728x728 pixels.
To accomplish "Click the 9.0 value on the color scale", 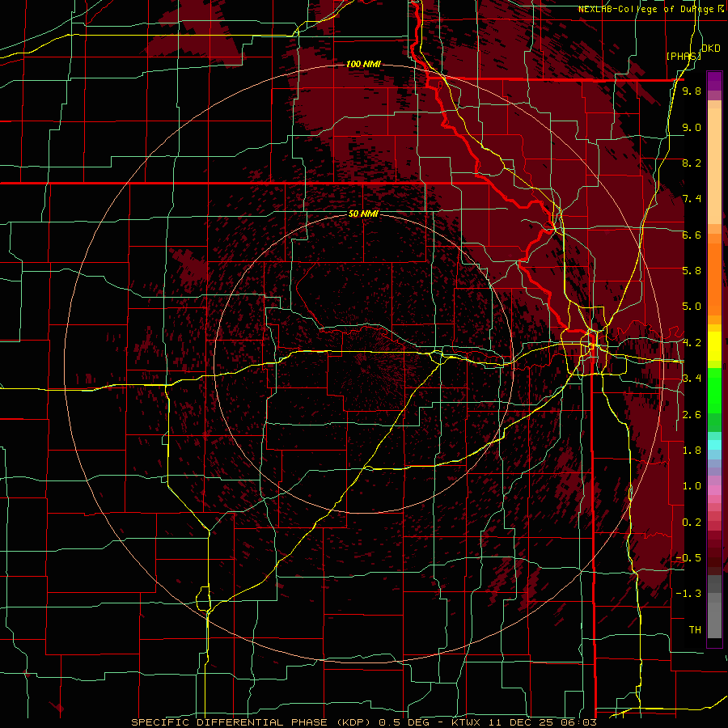I will (x=692, y=127).
